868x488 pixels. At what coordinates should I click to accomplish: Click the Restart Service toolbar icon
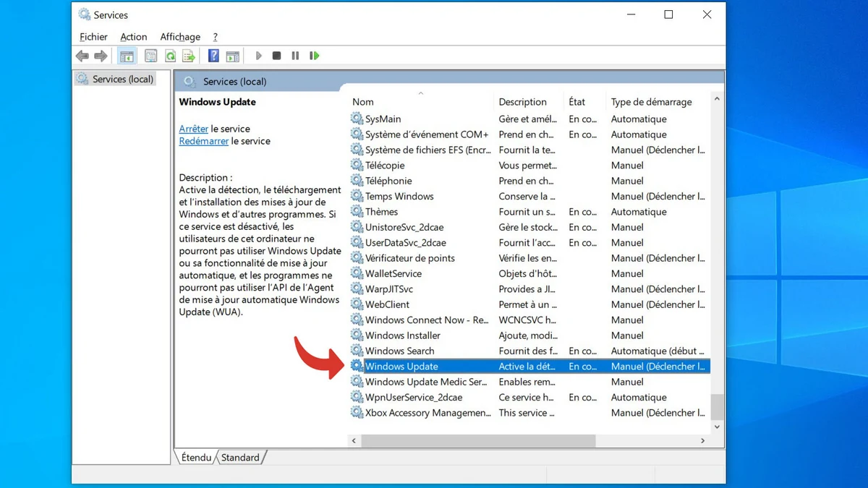(314, 56)
